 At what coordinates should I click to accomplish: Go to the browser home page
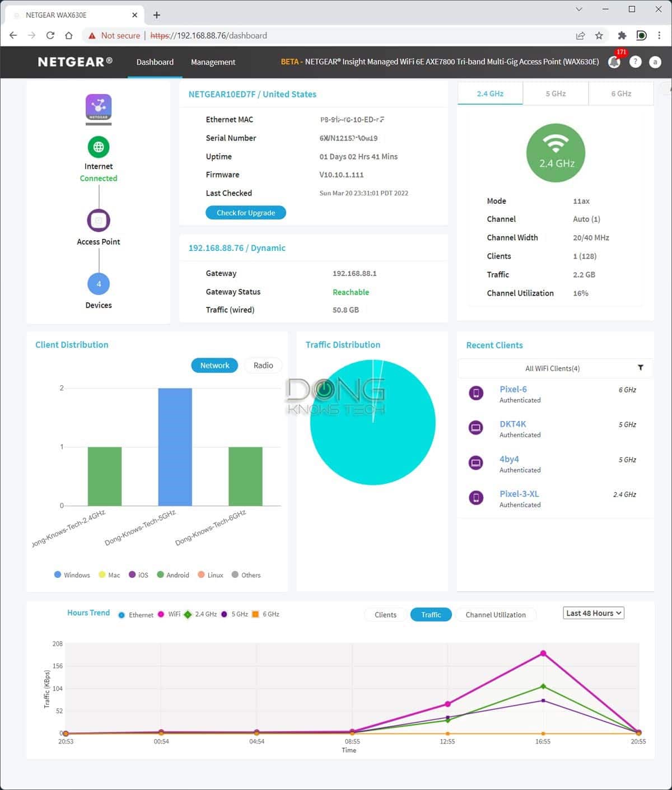coord(68,35)
